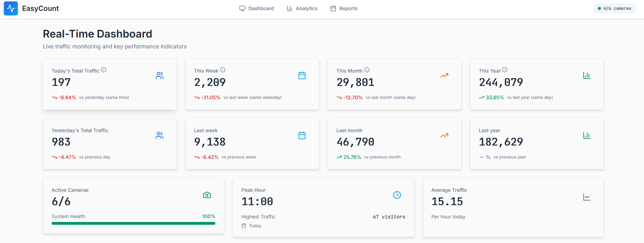
Task: Click the info icon beside Today's Total Traffic
Action: pyautogui.click(x=103, y=70)
